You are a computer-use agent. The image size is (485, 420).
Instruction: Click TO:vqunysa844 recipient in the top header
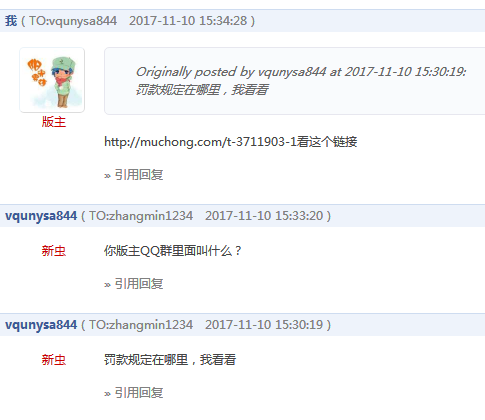click(x=73, y=21)
